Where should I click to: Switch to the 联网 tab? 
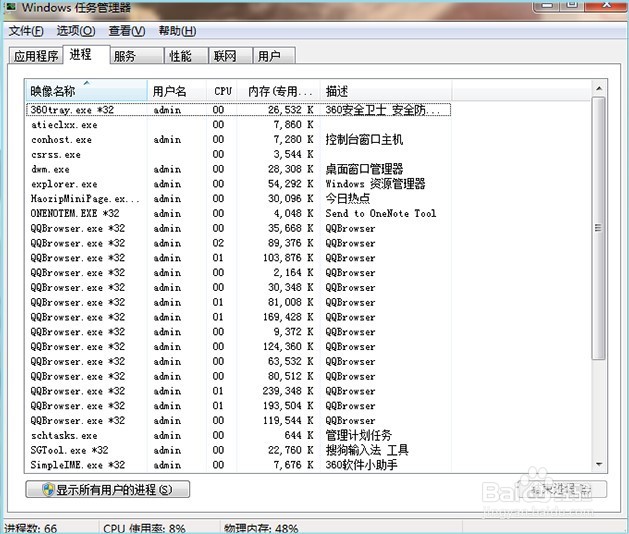click(230, 56)
